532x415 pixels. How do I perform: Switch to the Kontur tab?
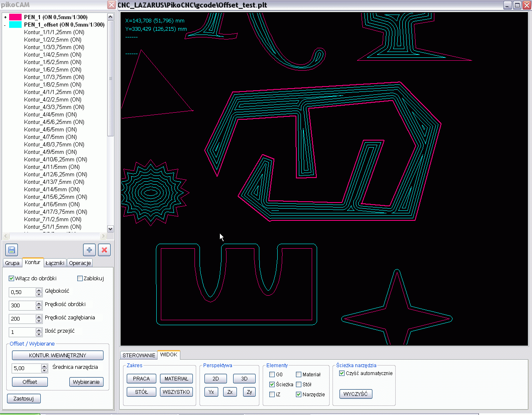pyautogui.click(x=32, y=262)
